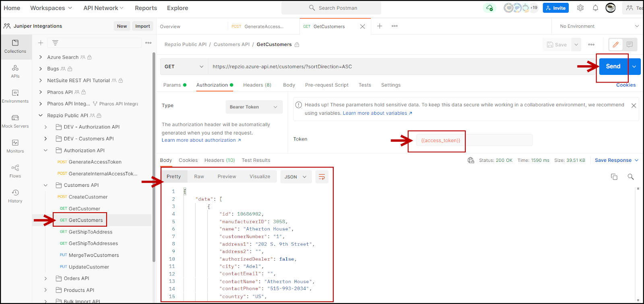644x304 pixels.
Task: Click the sync status cloud icon
Action: pos(489,8)
